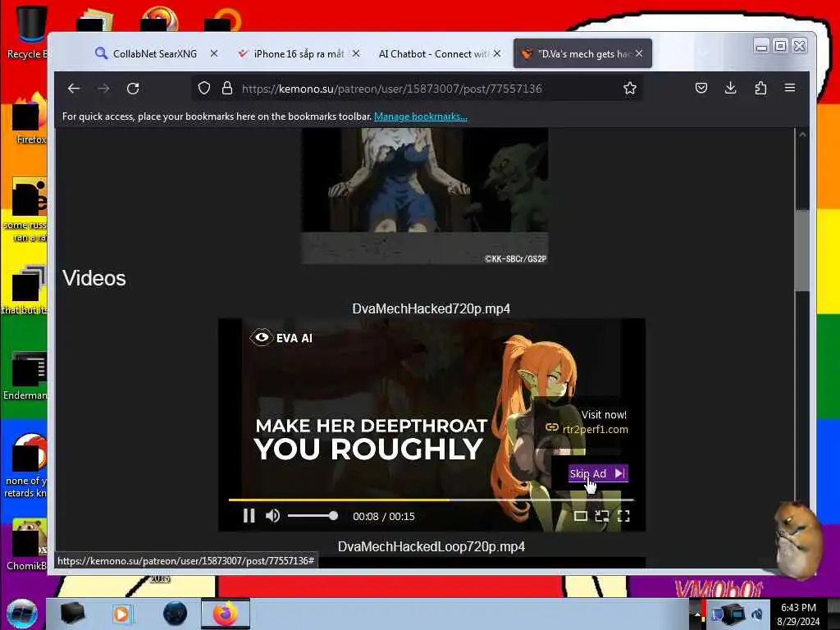Click the EVA AI logo in the ad
The height and width of the screenshot is (630, 840).
click(x=281, y=338)
